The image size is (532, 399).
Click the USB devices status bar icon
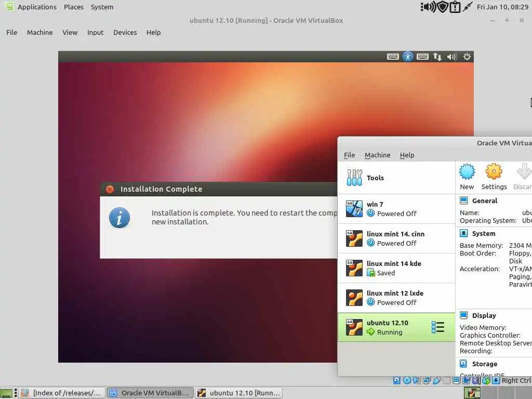click(437, 380)
